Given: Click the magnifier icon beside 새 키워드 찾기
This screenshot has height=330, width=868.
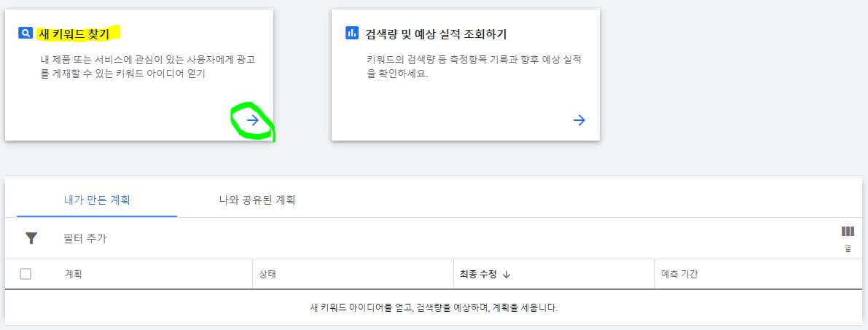Looking at the screenshot, I should coord(26,34).
